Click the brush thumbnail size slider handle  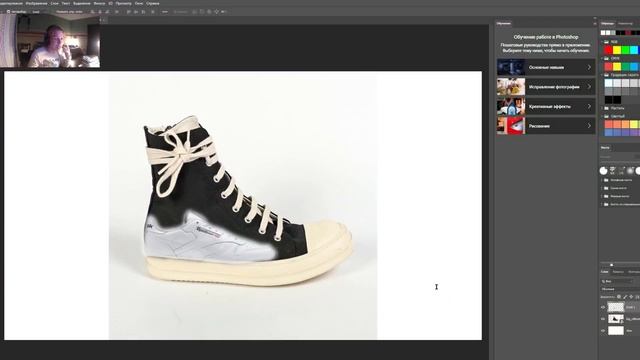[611, 265]
